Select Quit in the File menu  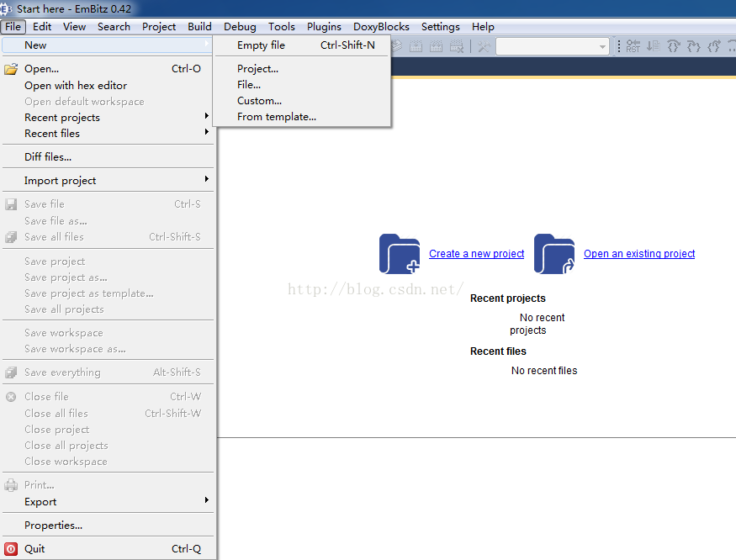[x=107, y=549]
